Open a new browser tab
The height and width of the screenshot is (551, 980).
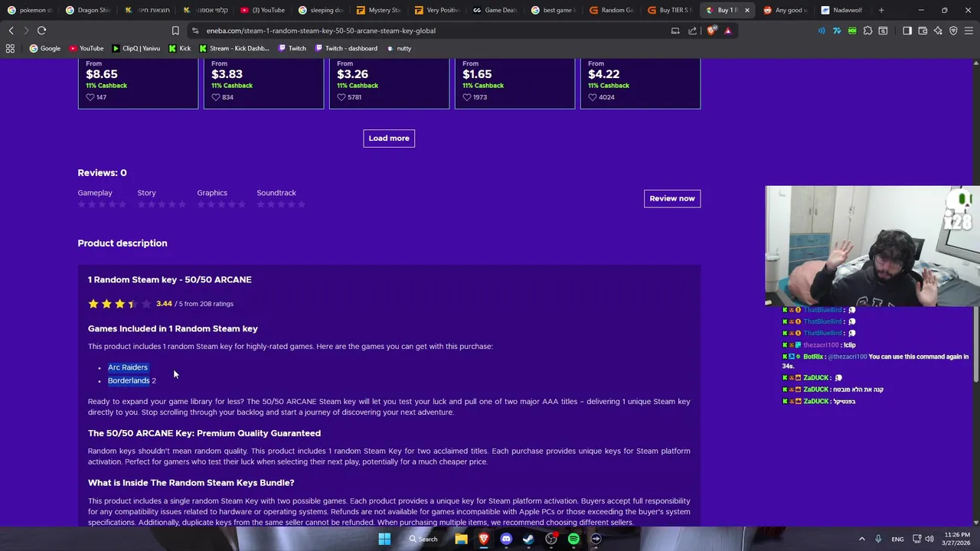click(881, 10)
